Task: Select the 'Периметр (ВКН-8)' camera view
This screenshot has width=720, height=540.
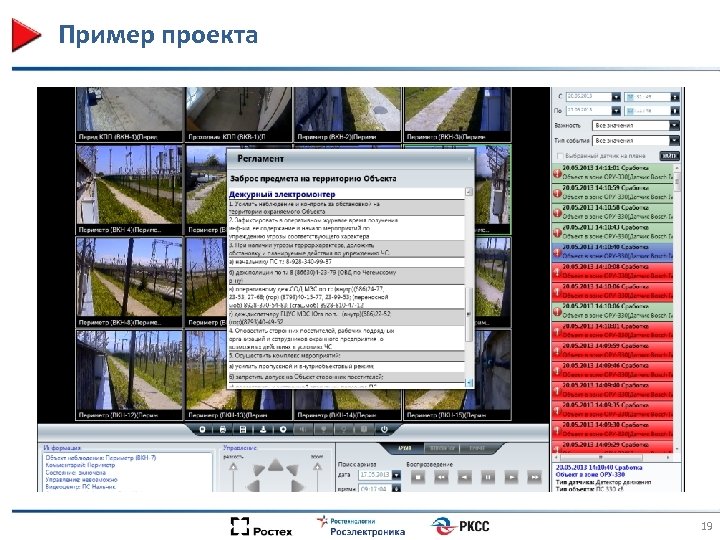Action: tap(129, 283)
